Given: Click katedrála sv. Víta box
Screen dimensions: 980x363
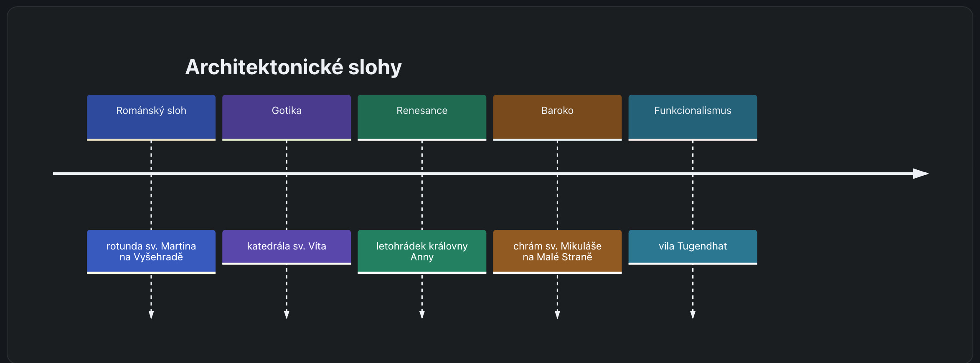Looking at the screenshot, I should point(287,247).
